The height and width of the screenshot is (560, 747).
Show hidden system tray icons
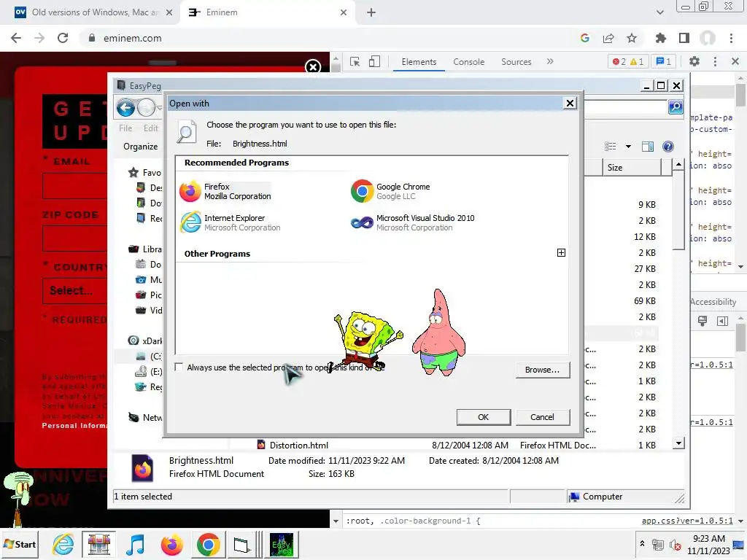point(642,543)
